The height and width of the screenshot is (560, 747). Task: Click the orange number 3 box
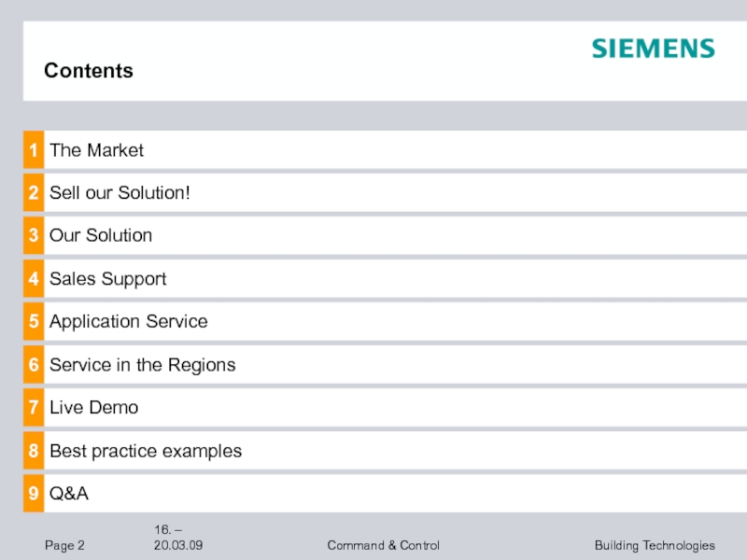pyautogui.click(x=34, y=235)
